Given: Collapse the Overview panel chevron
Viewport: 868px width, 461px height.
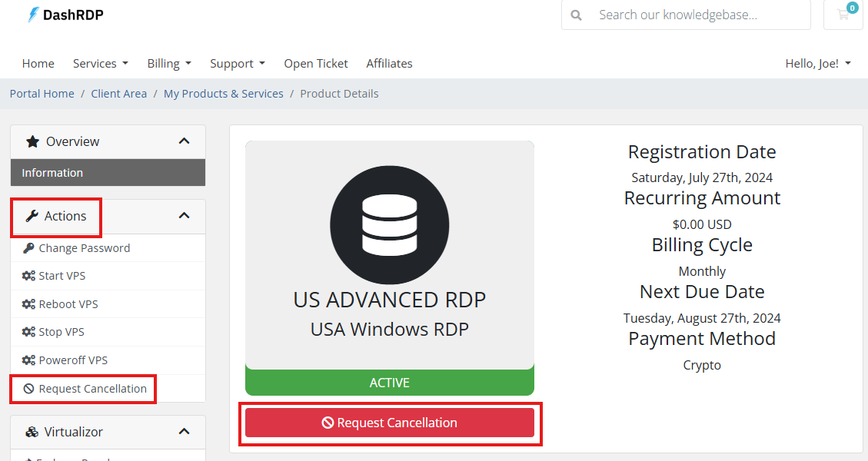Looking at the screenshot, I should point(184,141).
